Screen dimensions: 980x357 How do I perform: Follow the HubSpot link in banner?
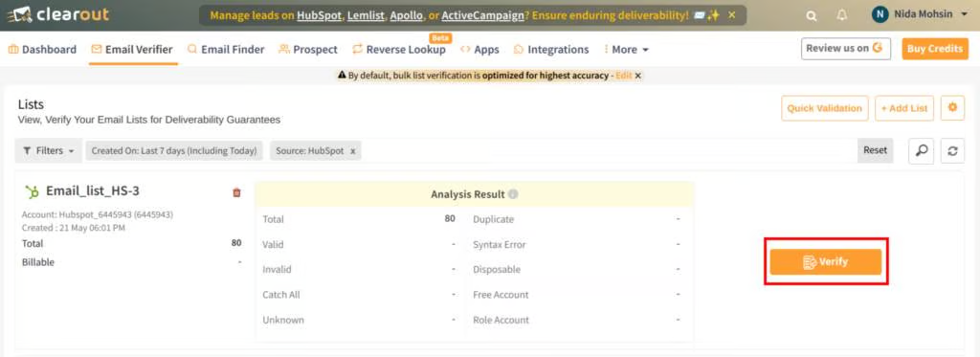[x=320, y=15]
